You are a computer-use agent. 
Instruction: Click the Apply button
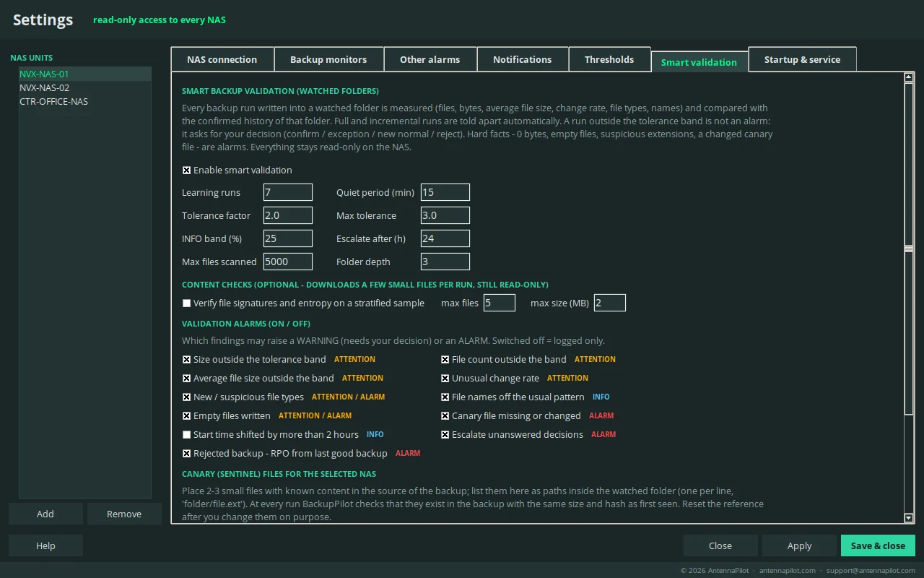pos(799,545)
